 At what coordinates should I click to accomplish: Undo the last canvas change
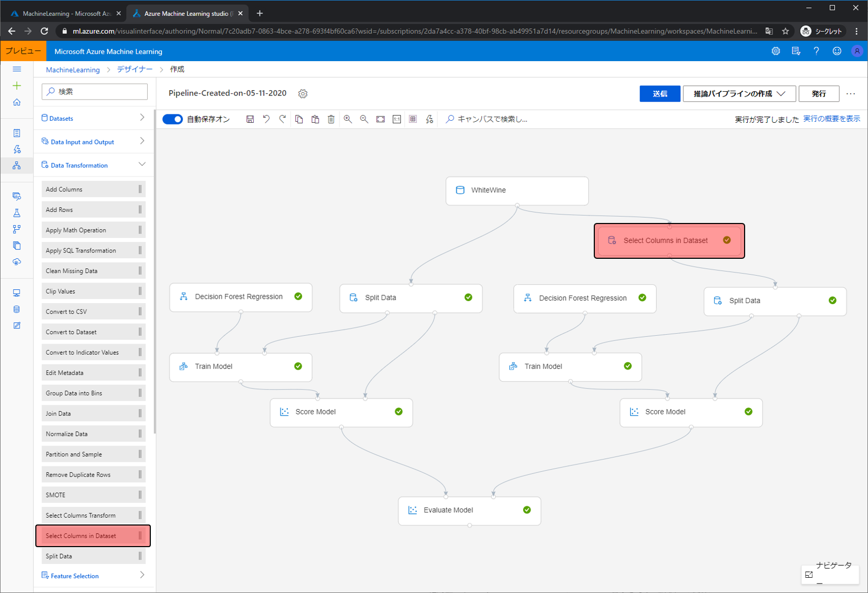point(266,119)
